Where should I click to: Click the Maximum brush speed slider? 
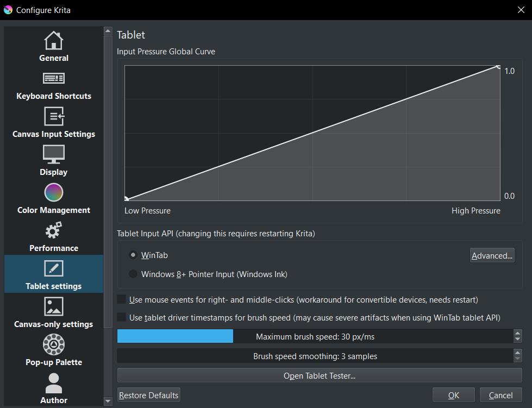pos(315,337)
